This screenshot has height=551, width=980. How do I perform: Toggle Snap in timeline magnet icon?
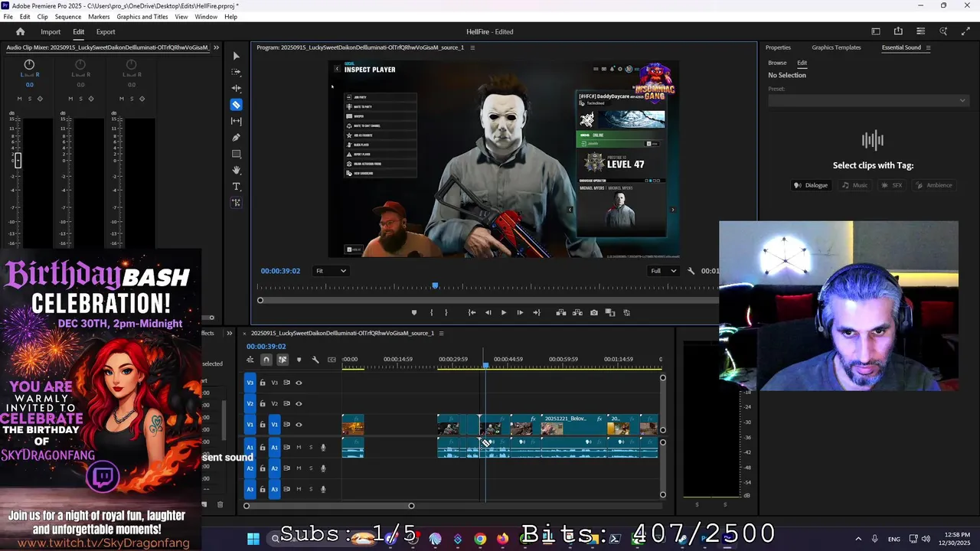pyautogui.click(x=266, y=360)
